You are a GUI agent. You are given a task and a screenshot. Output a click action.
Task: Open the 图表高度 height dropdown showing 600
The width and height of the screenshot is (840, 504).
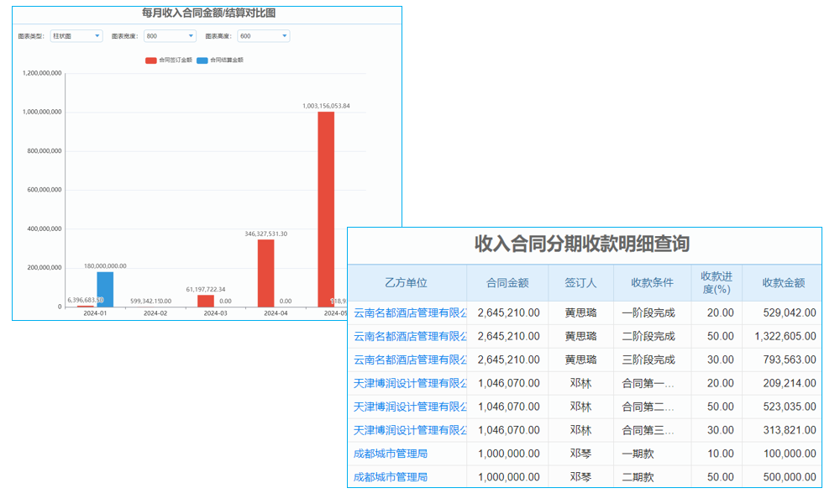[x=262, y=35]
